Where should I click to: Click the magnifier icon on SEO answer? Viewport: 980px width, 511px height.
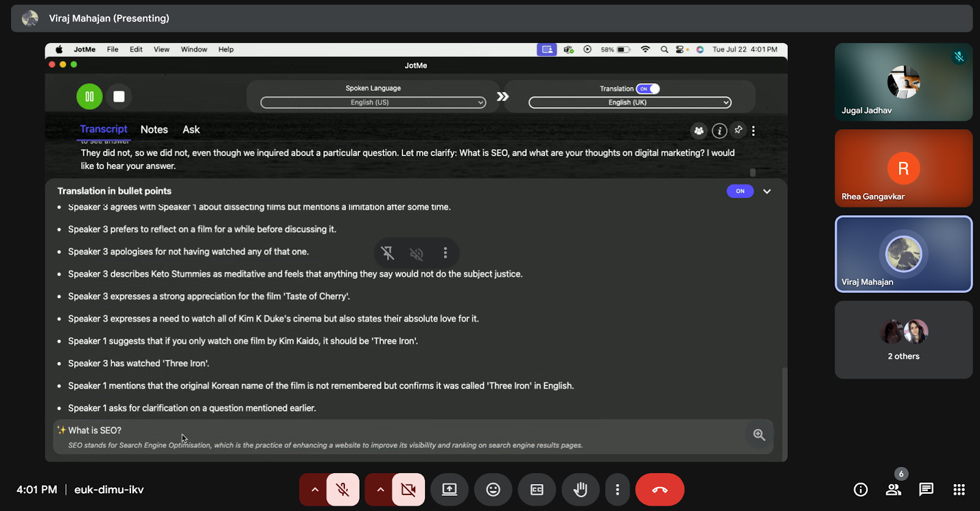coord(759,435)
